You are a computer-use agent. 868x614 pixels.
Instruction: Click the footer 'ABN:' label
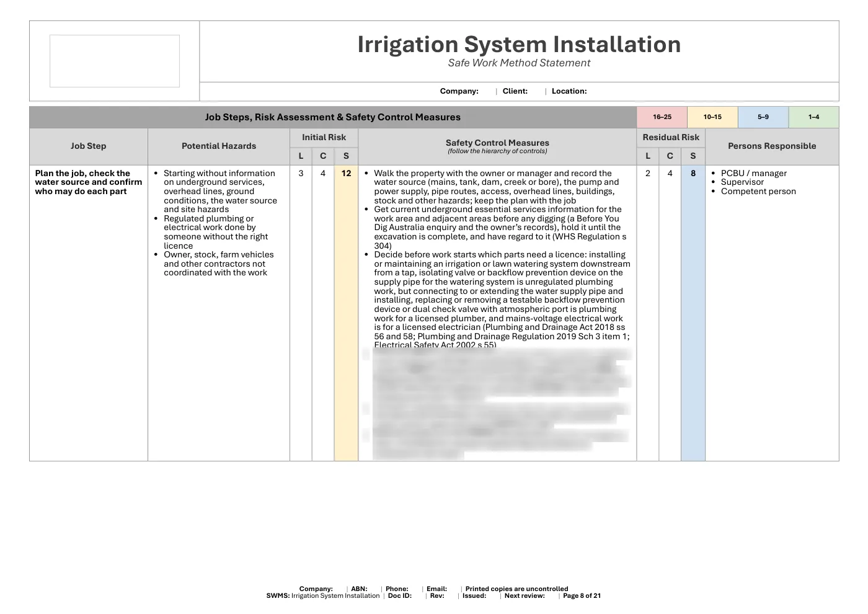(x=359, y=589)
